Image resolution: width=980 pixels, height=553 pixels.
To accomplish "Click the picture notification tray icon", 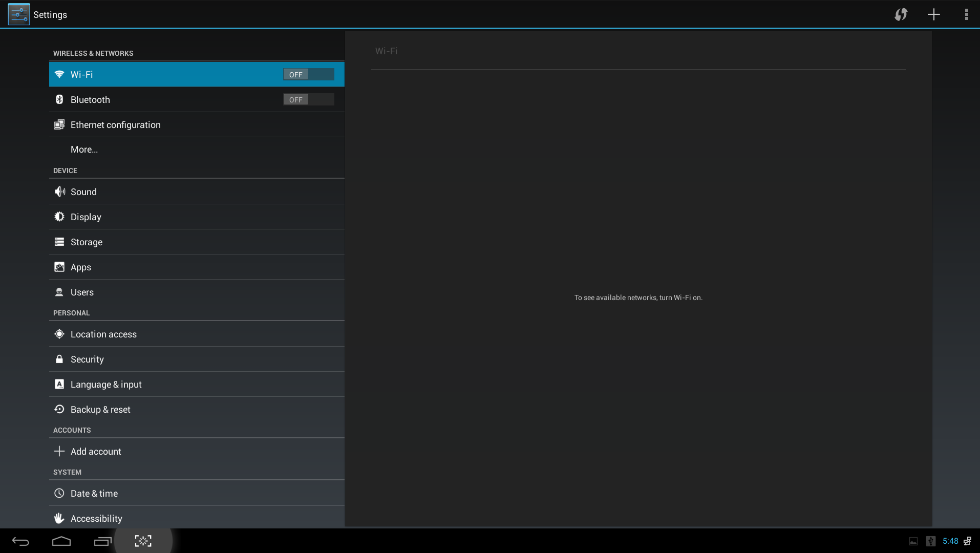I will tap(913, 541).
